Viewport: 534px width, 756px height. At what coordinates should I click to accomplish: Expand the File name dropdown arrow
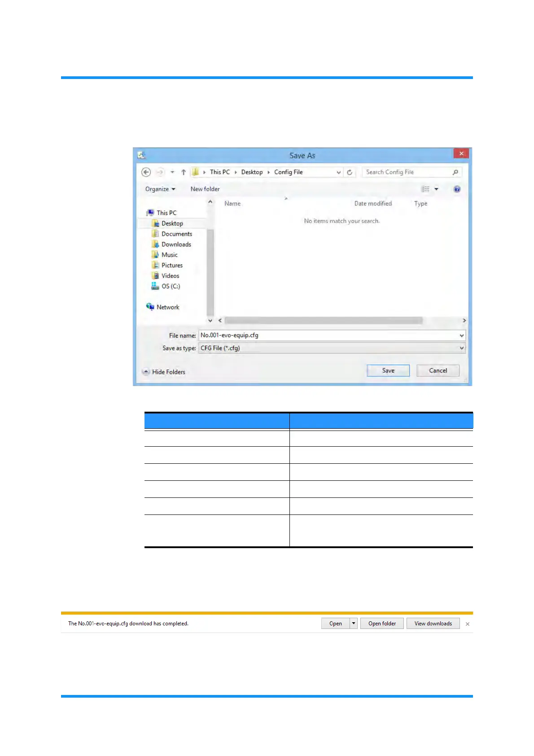click(462, 335)
